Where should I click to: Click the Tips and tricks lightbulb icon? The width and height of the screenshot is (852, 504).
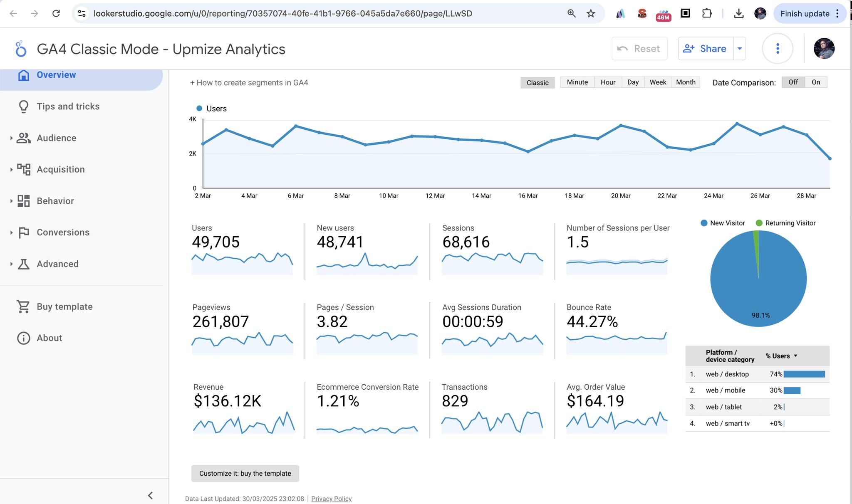(24, 106)
